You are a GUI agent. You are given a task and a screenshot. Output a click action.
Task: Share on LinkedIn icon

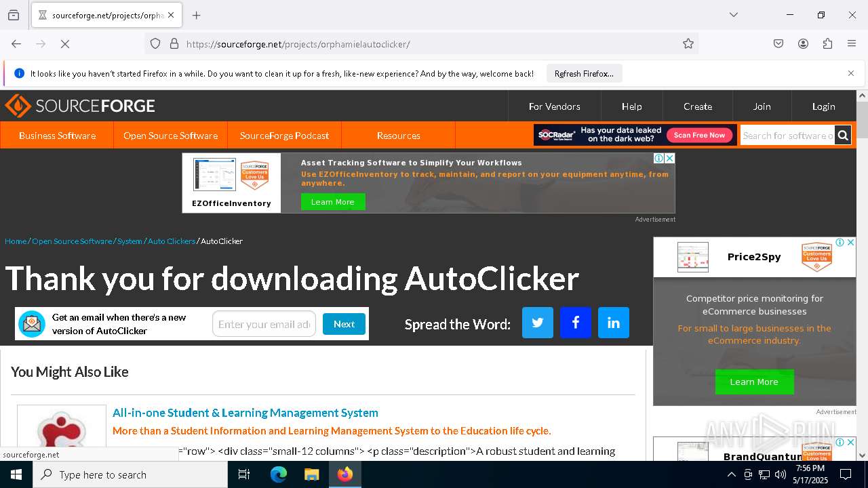[614, 323]
